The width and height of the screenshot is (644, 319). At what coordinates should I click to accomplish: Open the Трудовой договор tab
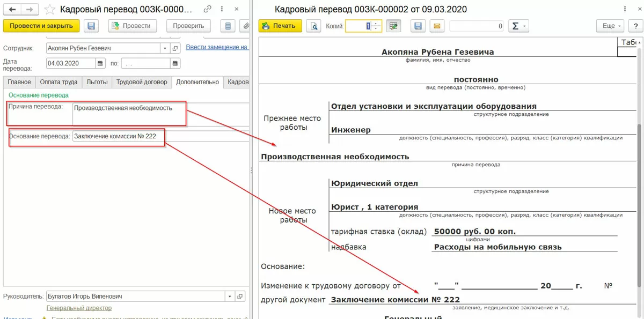[x=142, y=82]
